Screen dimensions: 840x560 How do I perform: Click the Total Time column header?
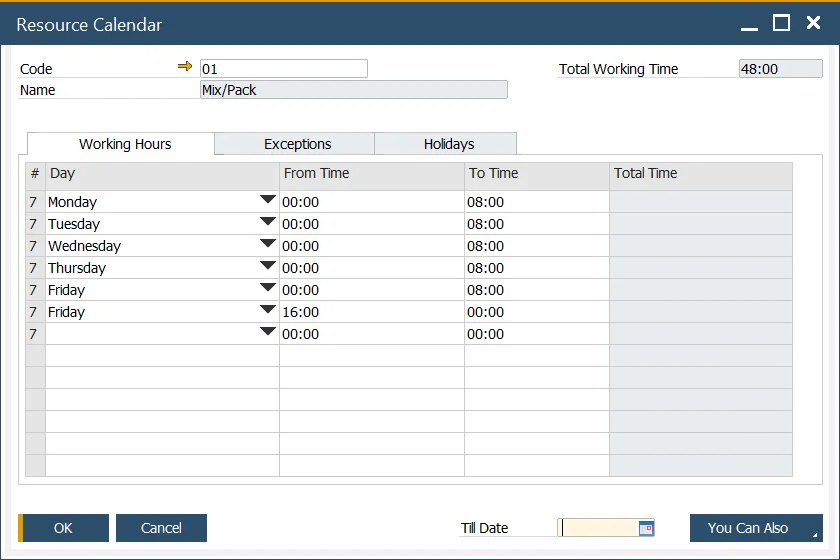pyautogui.click(x=701, y=176)
